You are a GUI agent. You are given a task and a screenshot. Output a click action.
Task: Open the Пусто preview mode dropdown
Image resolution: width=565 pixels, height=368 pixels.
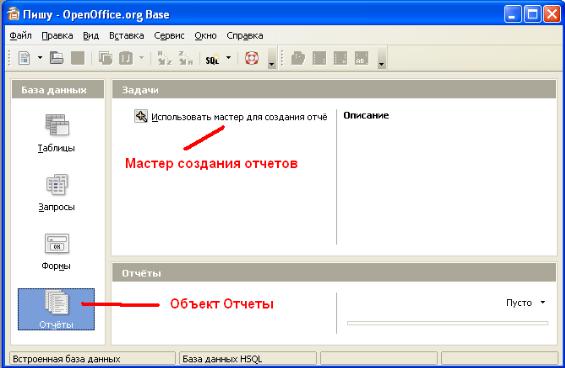click(x=525, y=303)
